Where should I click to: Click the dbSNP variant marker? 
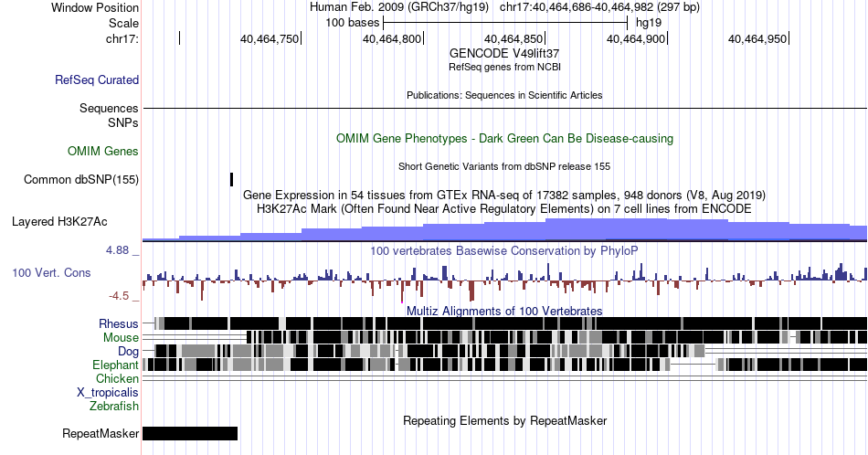click(231, 179)
